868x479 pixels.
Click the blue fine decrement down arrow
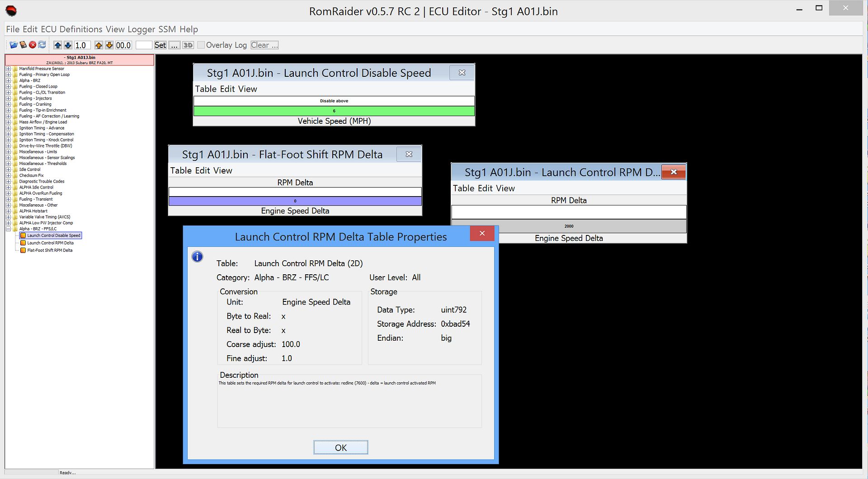tap(68, 45)
